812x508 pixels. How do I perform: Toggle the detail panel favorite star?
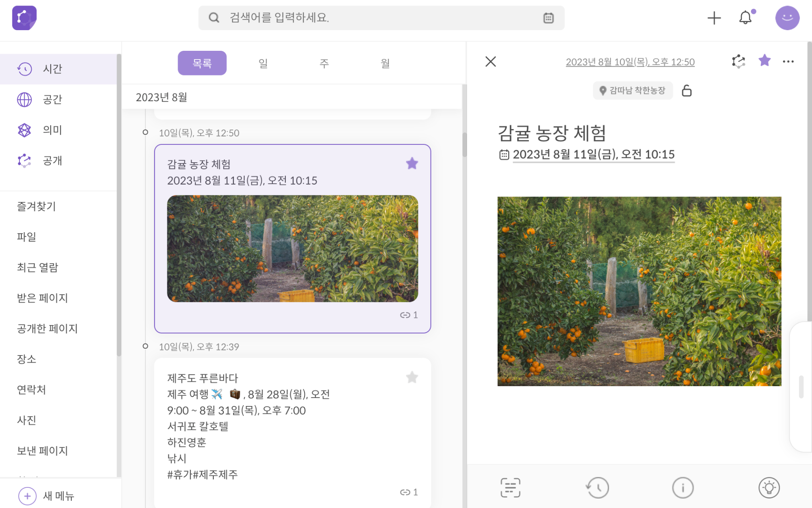coord(764,61)
